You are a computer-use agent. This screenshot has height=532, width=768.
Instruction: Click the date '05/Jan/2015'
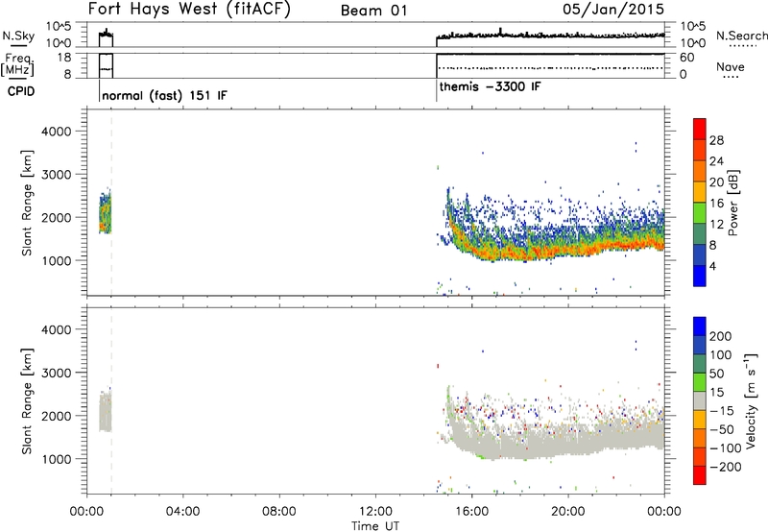point(613,10)
